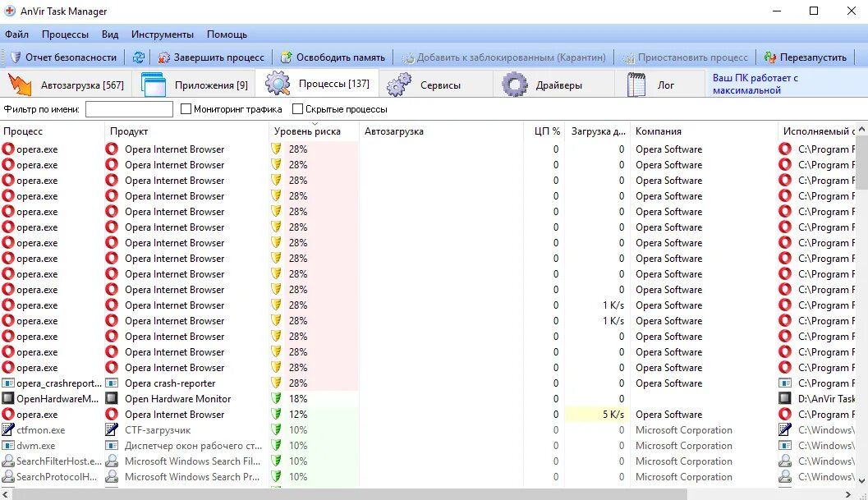868x500 pixels.
Task: Click the horizontal scrollbar right arrow
Action: click(848, 494)
